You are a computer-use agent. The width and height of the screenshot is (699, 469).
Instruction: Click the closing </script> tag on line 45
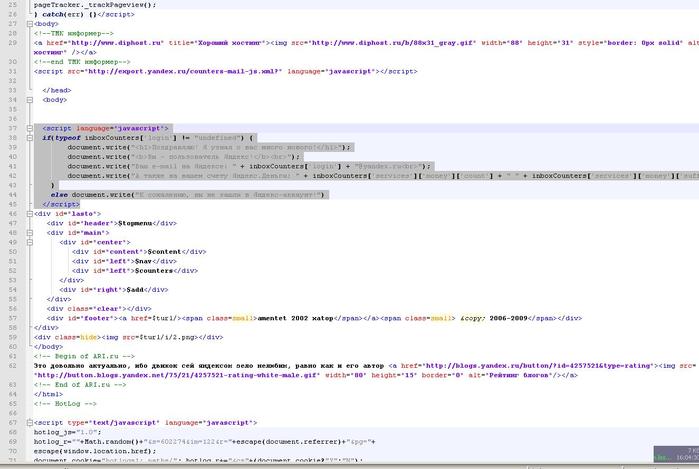coord(61,205)
